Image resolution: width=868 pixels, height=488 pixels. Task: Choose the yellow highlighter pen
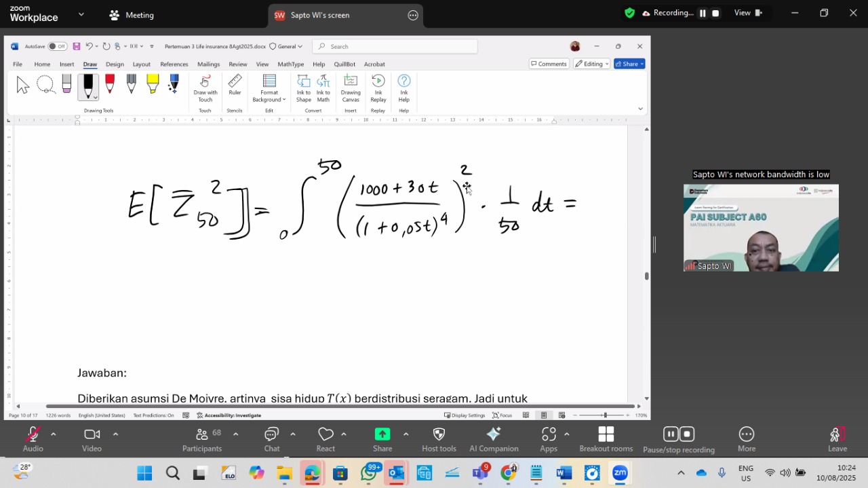[153, 84]
